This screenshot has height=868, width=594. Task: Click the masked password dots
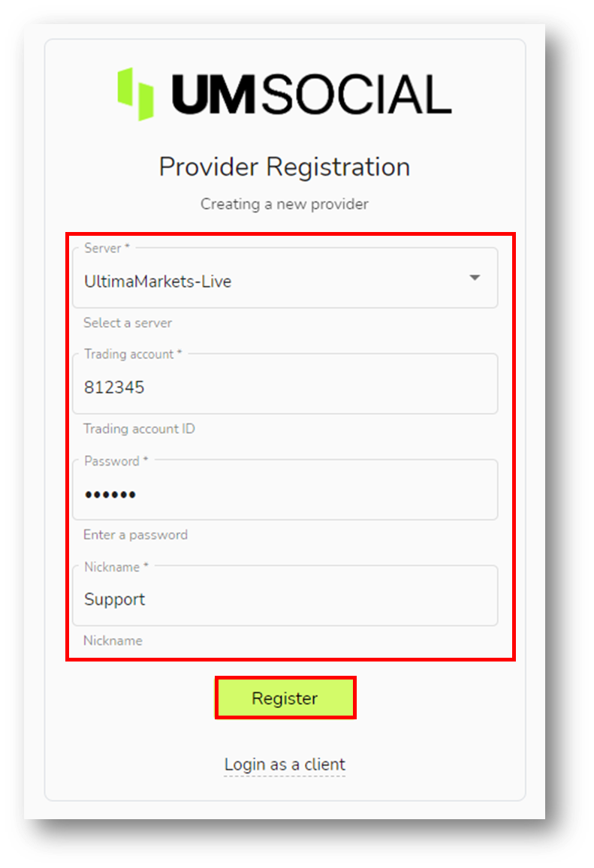(110, 495)
